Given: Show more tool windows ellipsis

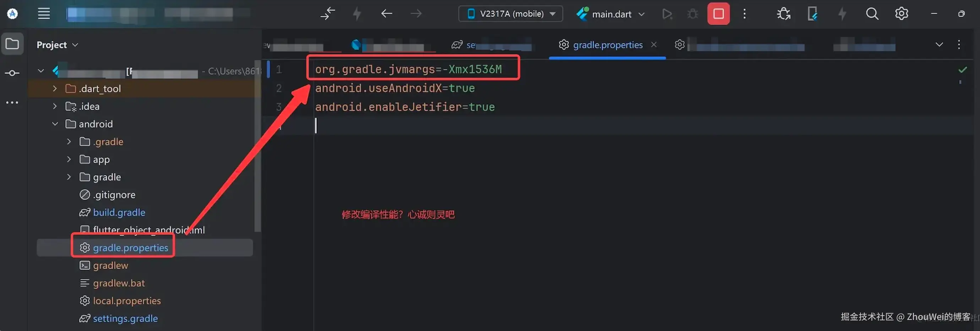Looking at the screenshot, I should click(12, 102).
